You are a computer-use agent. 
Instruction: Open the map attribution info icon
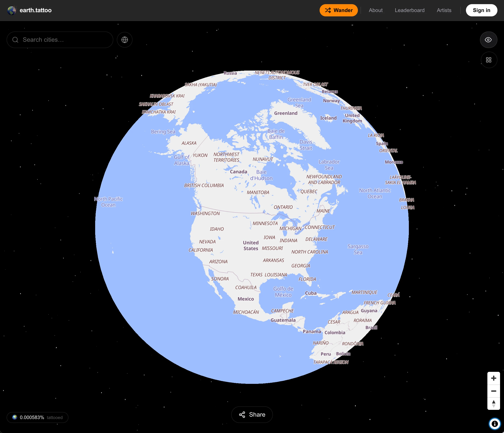pyautogui.click(x=495, y=424)
